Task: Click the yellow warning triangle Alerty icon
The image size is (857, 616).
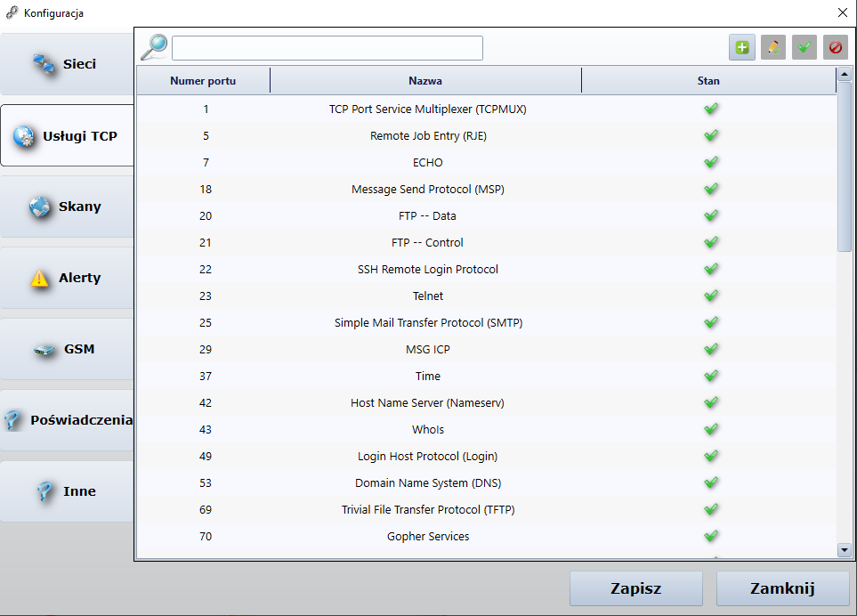Action: coord(40,278)
